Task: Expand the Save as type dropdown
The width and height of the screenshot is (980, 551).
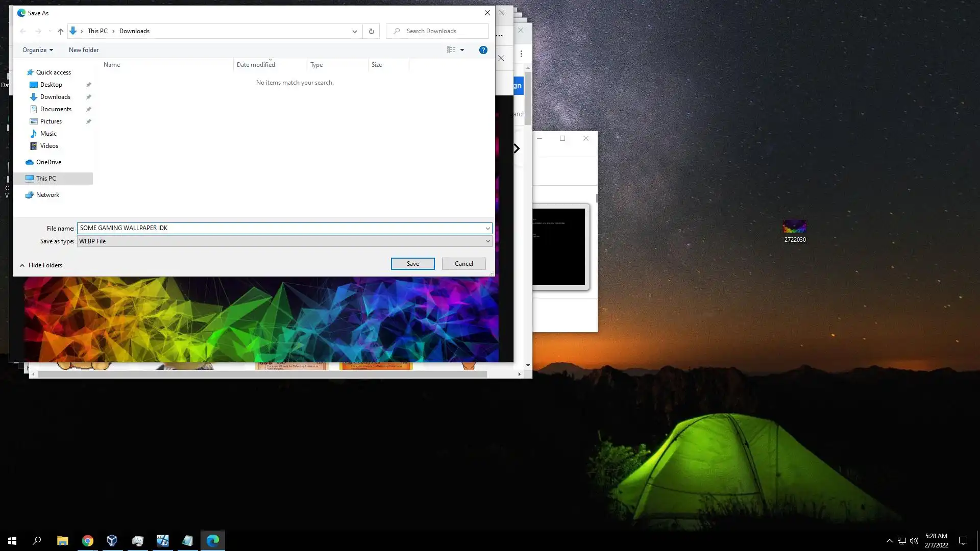Action: [x=487, y=241]
